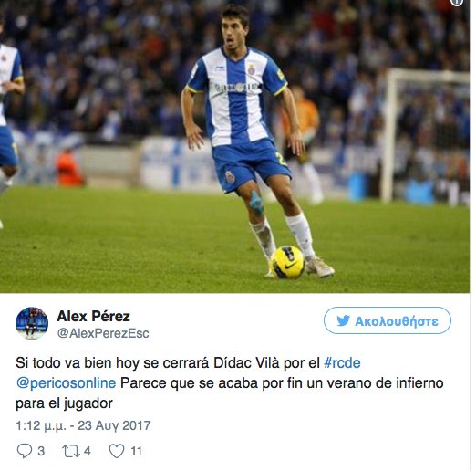Click the like count 11
Screen dimensions: 476x471
pos(136,451)
